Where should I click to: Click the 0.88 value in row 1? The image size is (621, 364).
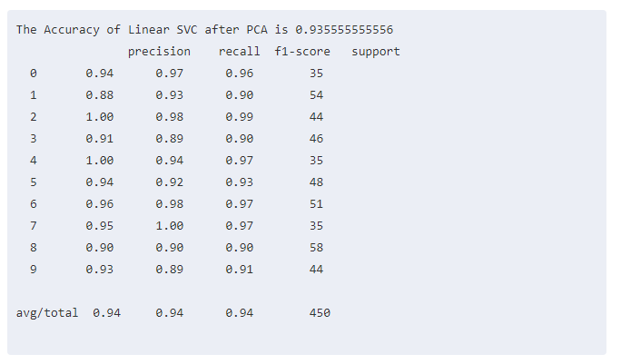[100, 95]
